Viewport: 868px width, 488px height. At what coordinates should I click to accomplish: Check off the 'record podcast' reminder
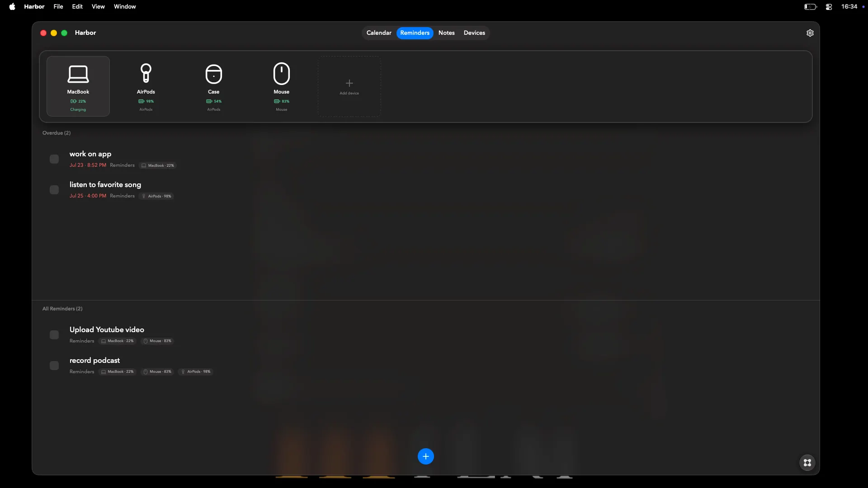pos(54,366)
